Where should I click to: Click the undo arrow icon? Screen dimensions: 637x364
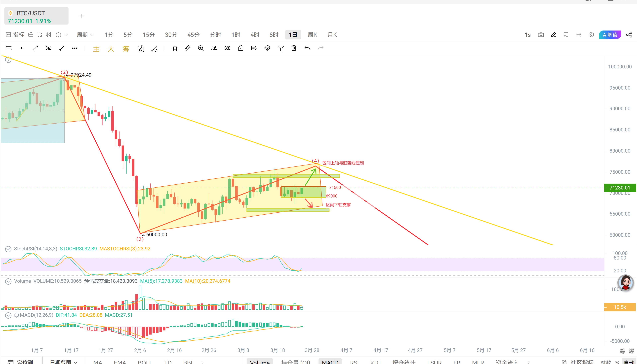307,48
